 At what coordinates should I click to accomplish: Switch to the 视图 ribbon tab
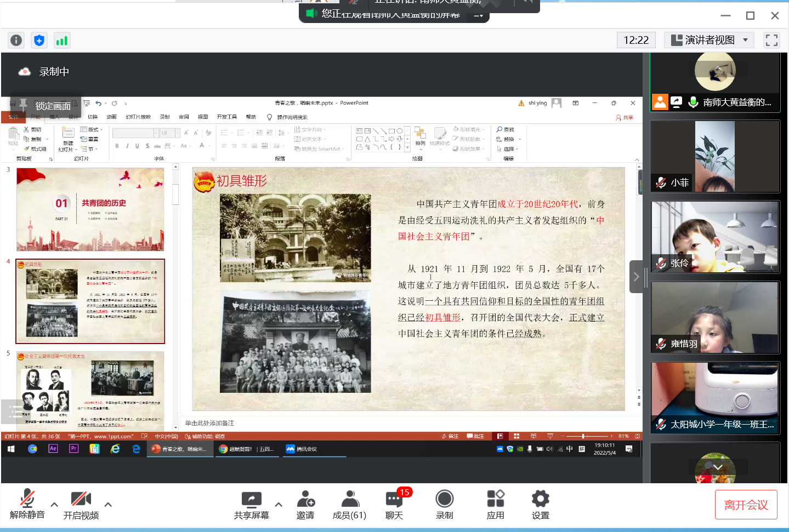coord(202,117)
